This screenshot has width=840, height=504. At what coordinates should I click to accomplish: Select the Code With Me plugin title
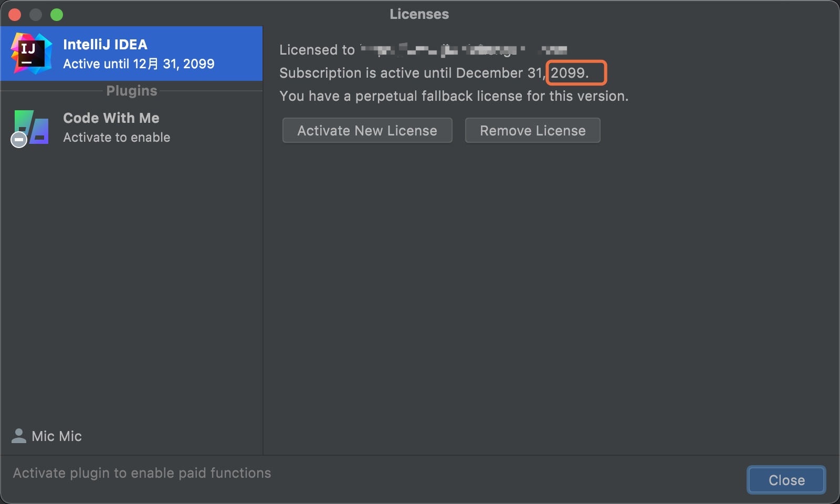click(111, 118)
